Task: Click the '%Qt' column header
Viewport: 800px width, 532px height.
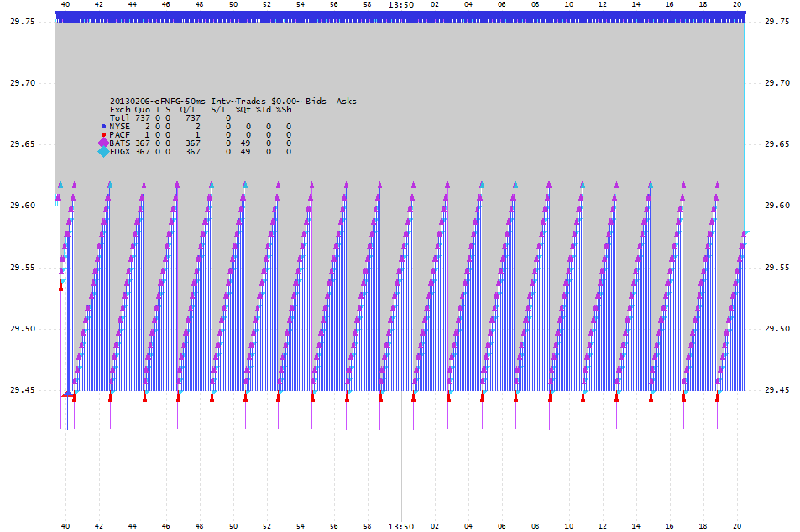Action: [x=243, y=110]
